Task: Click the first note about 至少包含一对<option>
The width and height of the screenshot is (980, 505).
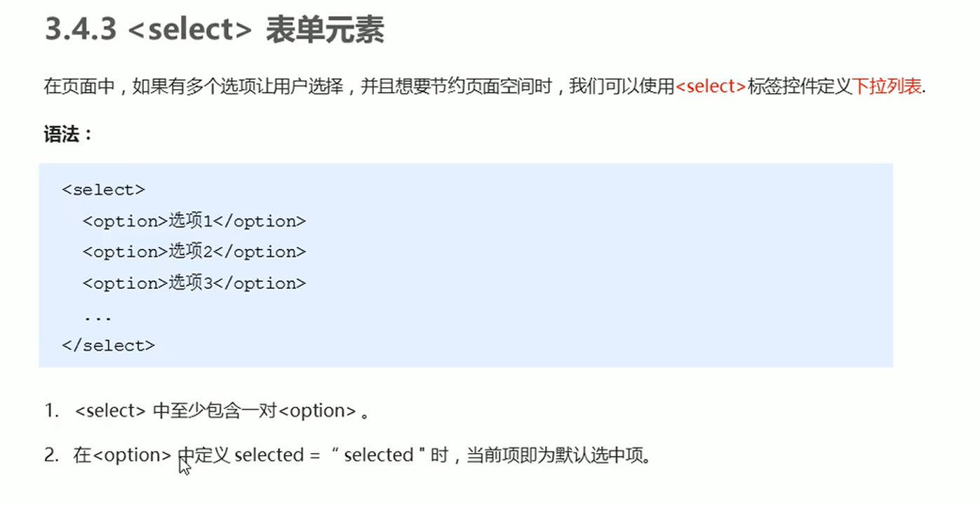Action: pos(207,411)
